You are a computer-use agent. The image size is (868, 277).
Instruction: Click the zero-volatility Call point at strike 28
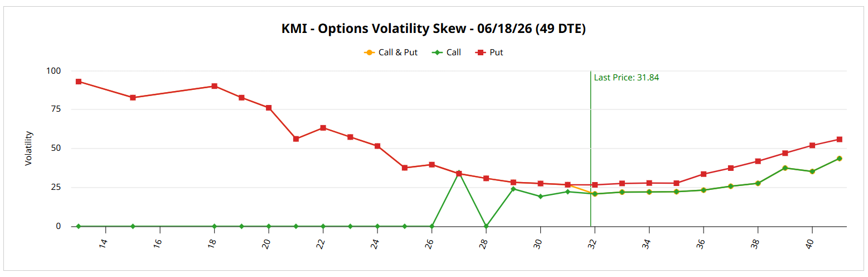coord(486,226)
